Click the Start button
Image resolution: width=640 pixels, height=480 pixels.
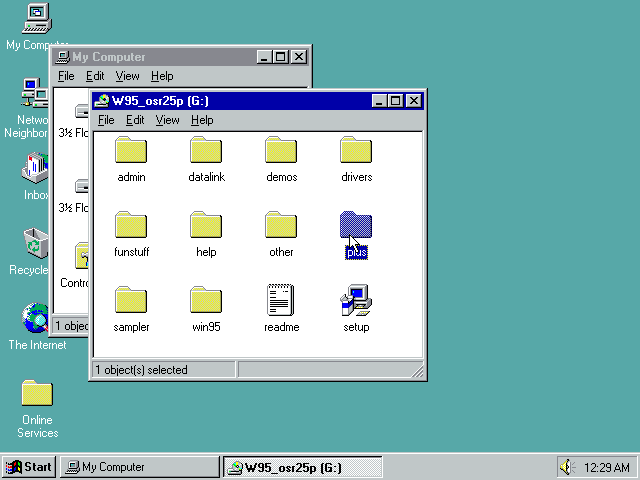pos(29,467)
